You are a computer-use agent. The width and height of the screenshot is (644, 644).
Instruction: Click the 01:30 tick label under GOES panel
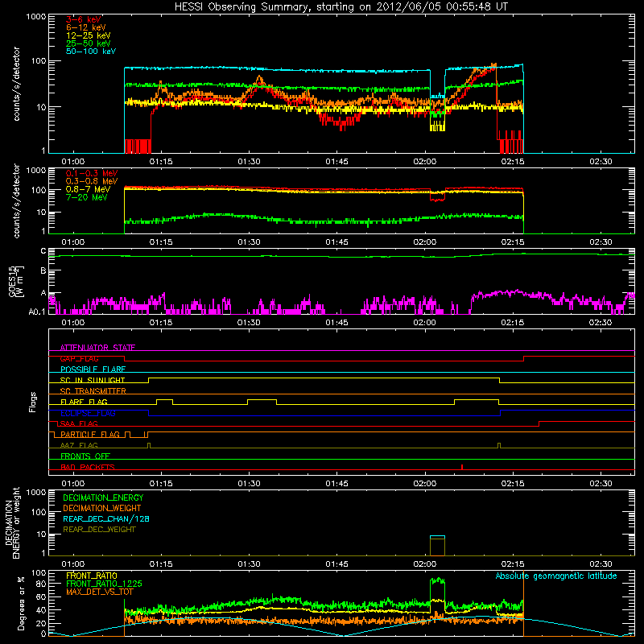(249, 323)
